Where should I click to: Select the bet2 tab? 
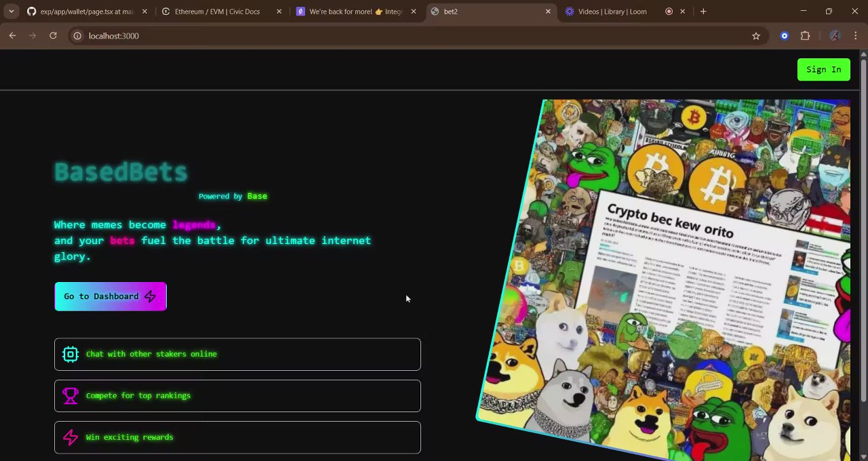click(x=491, y=12)
